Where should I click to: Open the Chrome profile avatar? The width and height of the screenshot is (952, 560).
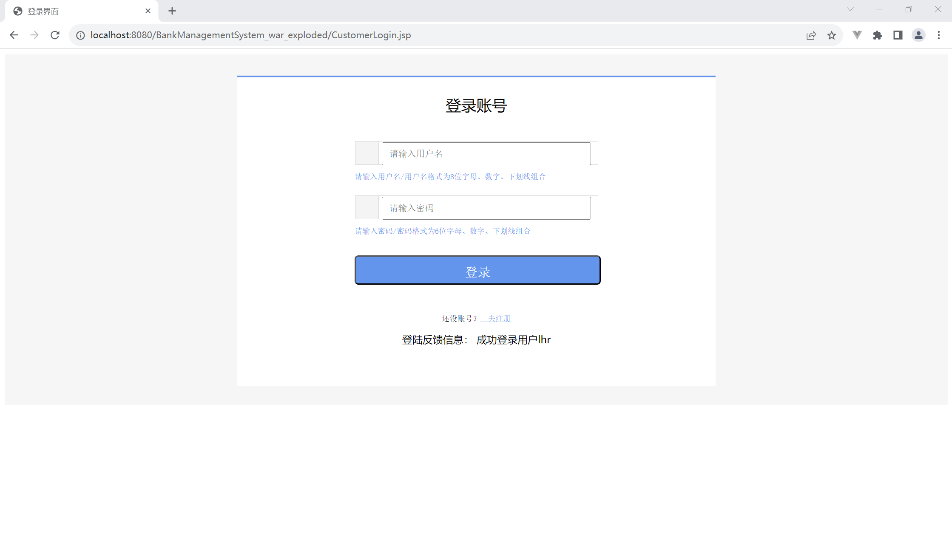(x=918, y=35)
